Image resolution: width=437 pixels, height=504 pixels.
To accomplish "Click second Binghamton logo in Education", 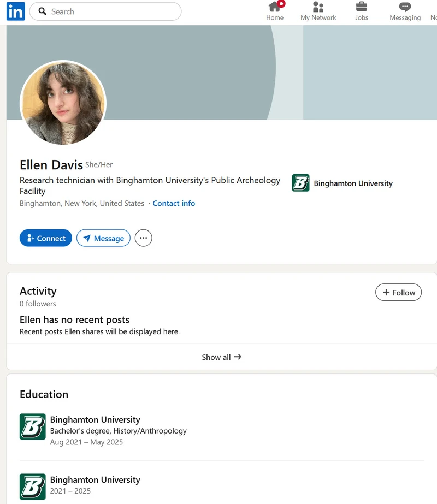I will [32, 487].
